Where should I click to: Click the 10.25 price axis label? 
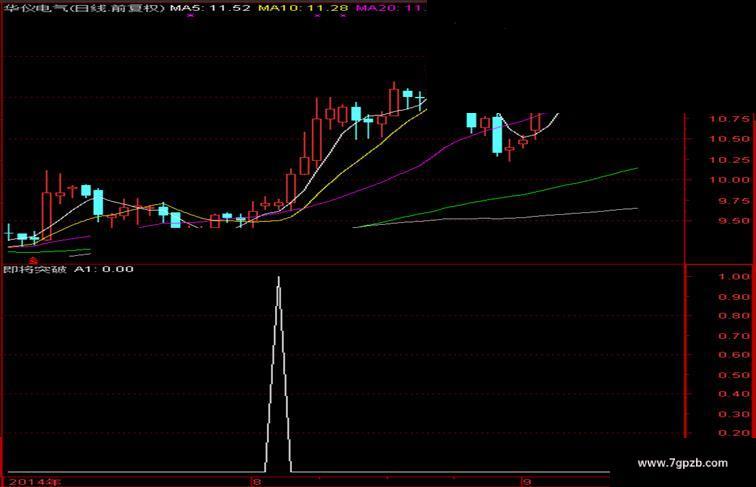tap(729, 160)
